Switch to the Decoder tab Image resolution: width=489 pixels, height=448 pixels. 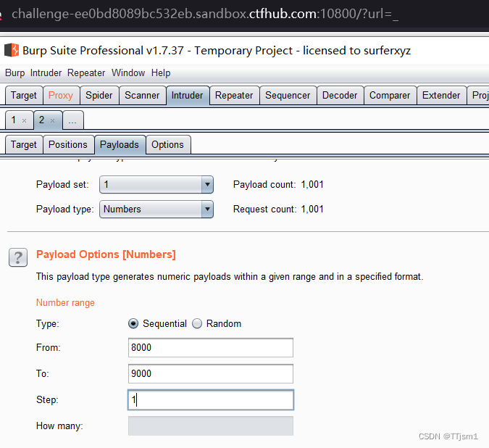pyautogui.click(x=340, y=95)
